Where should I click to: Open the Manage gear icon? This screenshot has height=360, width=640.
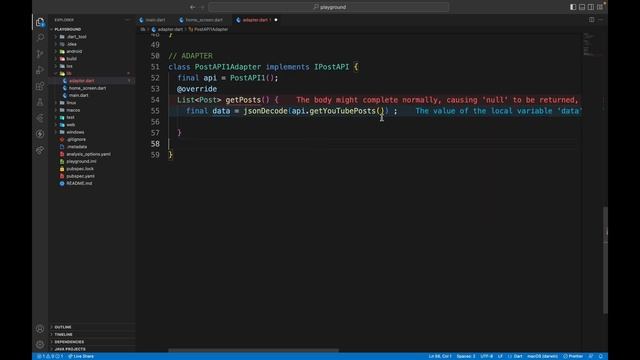(x=40, y=344)
